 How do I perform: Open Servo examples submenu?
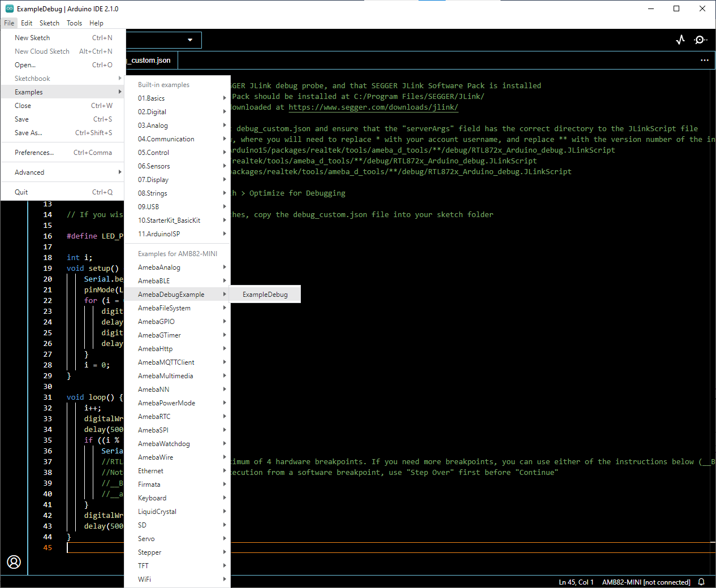(178, 539)
